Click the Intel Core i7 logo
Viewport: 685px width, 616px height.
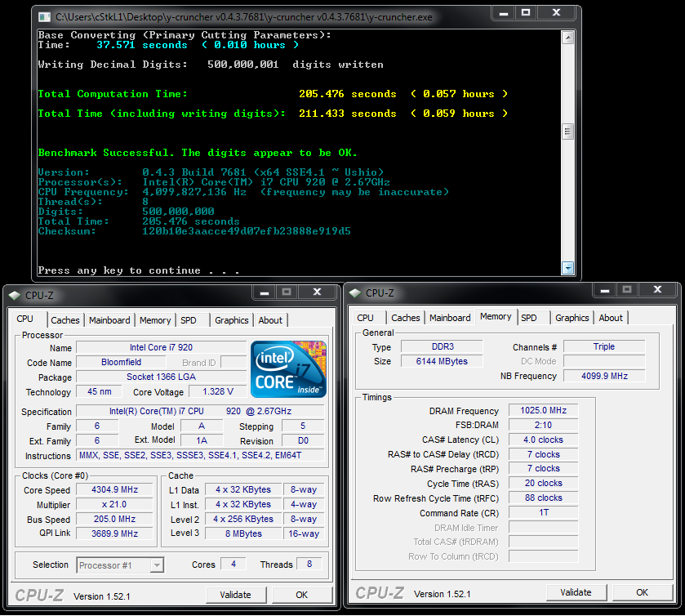[288, 369]
